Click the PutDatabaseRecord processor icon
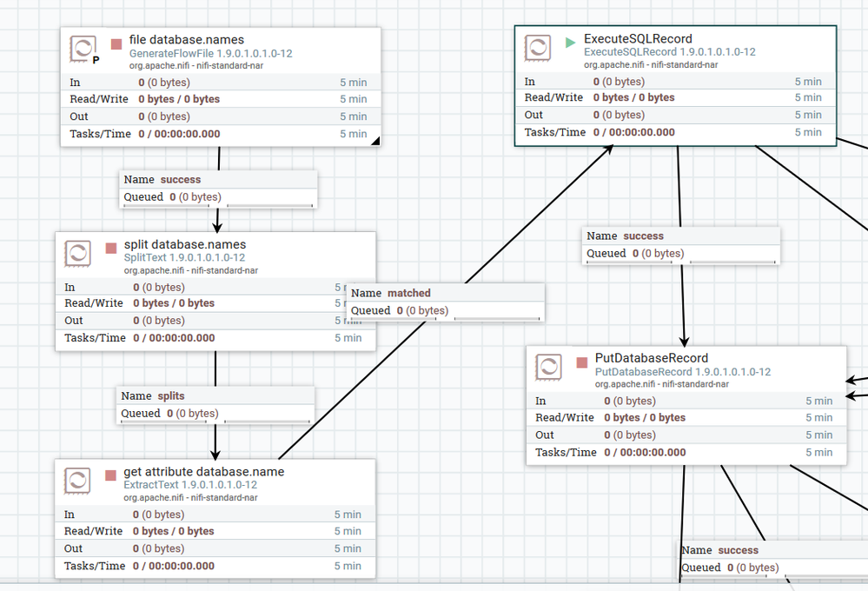This screenshot has width=868, height=591. [x=549, y=367]
